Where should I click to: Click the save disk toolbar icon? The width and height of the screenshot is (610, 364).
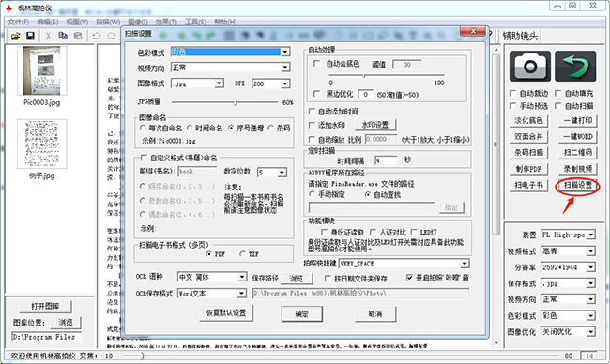click(30, 37)
